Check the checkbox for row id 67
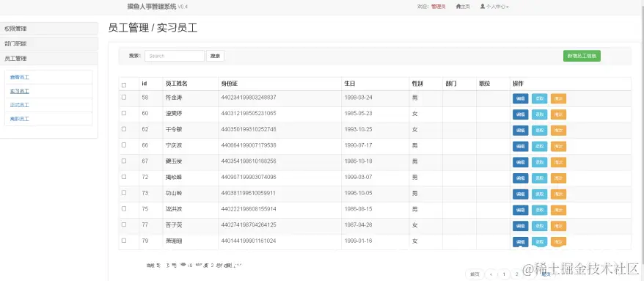The image size is (644, 281). click(x=124, y=161)
